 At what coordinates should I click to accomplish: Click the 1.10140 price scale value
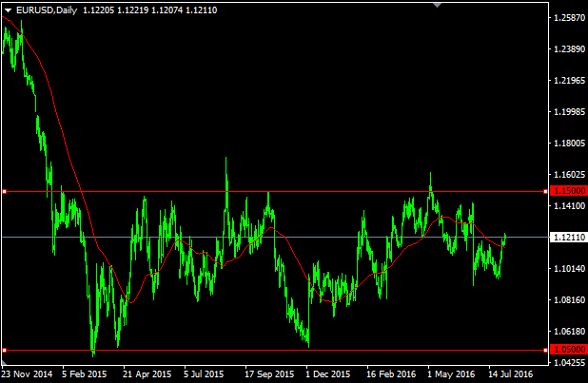click(569, 268)
